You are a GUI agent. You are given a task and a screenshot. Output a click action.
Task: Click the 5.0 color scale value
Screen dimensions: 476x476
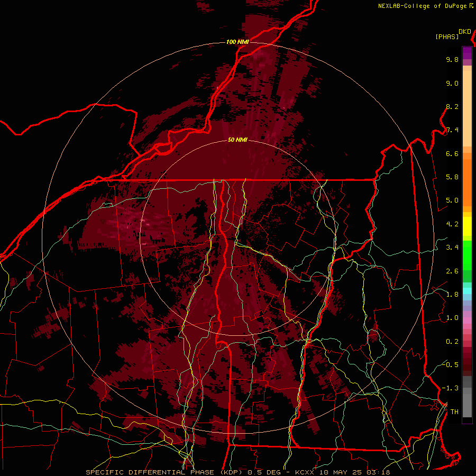click(x=452, y=200)
